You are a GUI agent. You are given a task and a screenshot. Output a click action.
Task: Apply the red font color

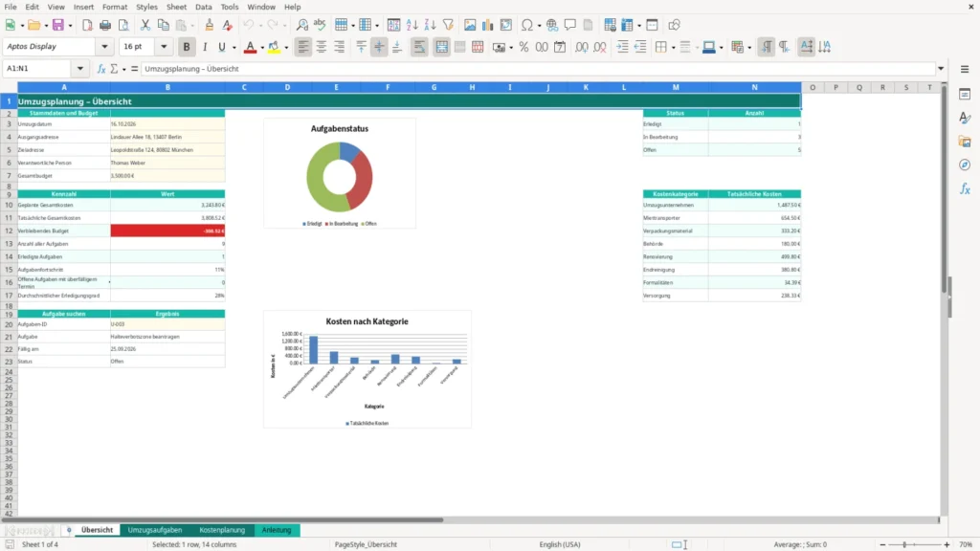coord(250,47)
